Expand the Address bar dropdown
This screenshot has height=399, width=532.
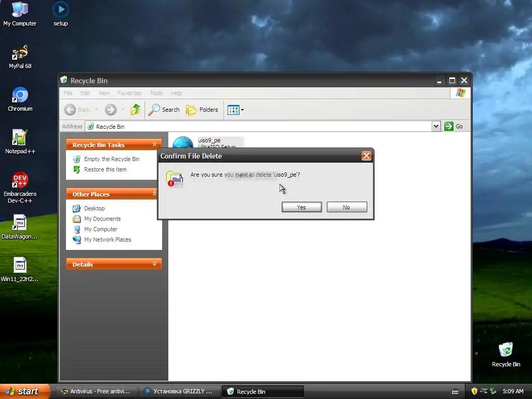[x=436, y=126]
